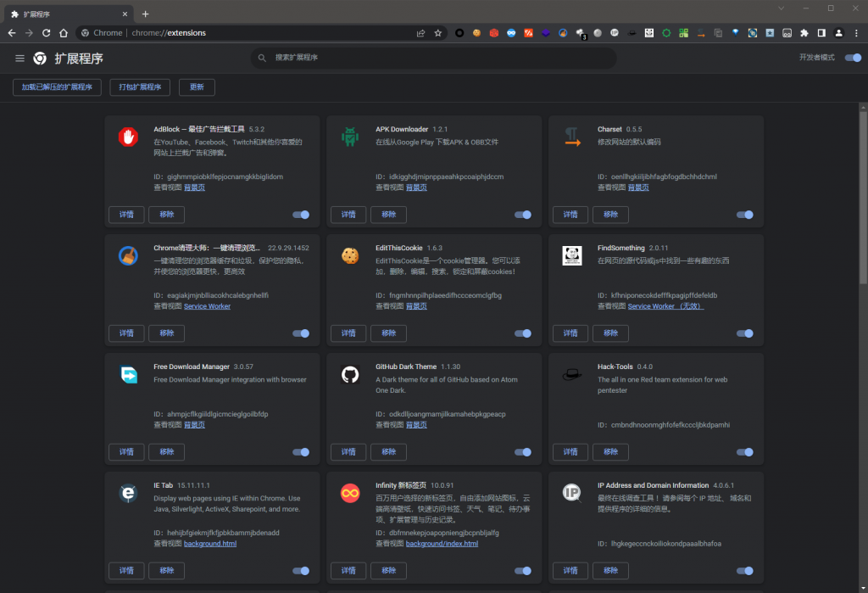Viewport: 868px width, 593px height.
Task: Open the Hack-Tools hat icon in toolbar
Action: coord(632,33)
